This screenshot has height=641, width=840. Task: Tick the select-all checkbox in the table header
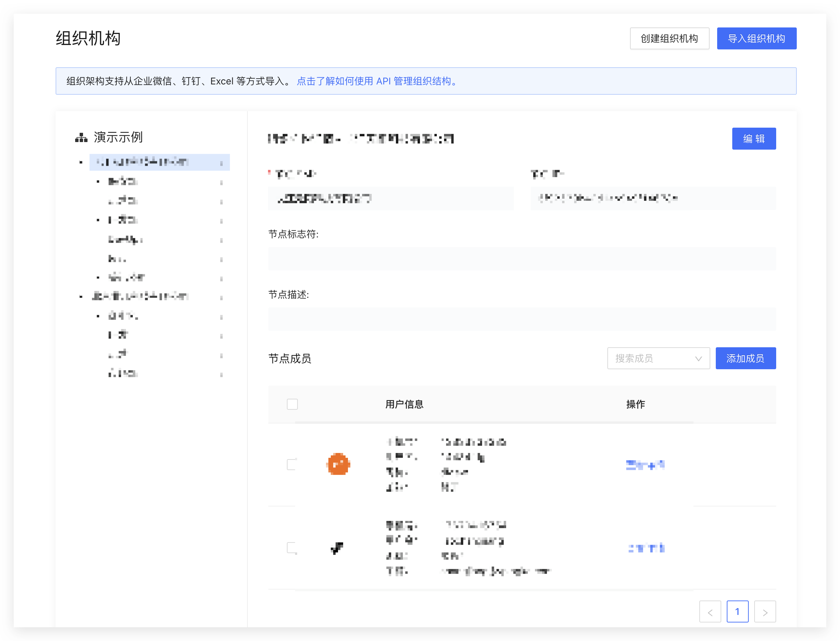(292, 404)
